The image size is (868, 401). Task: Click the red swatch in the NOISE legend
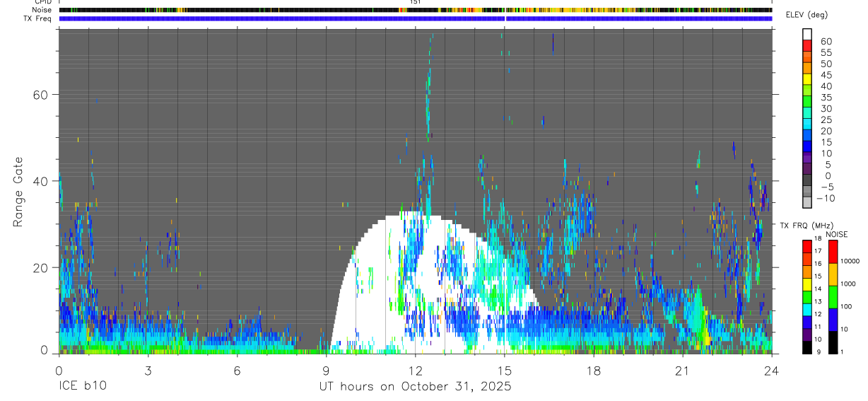833,252
